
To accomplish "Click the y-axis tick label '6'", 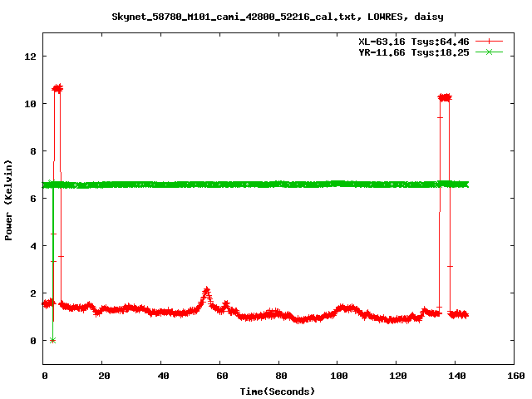I will (33, 199).
